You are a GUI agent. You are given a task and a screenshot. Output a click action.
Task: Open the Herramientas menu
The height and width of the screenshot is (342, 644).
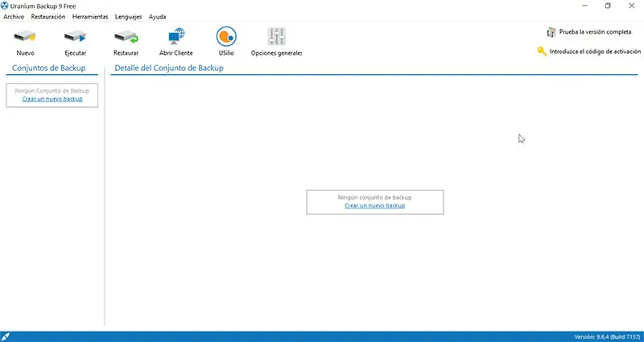[90, 17]
